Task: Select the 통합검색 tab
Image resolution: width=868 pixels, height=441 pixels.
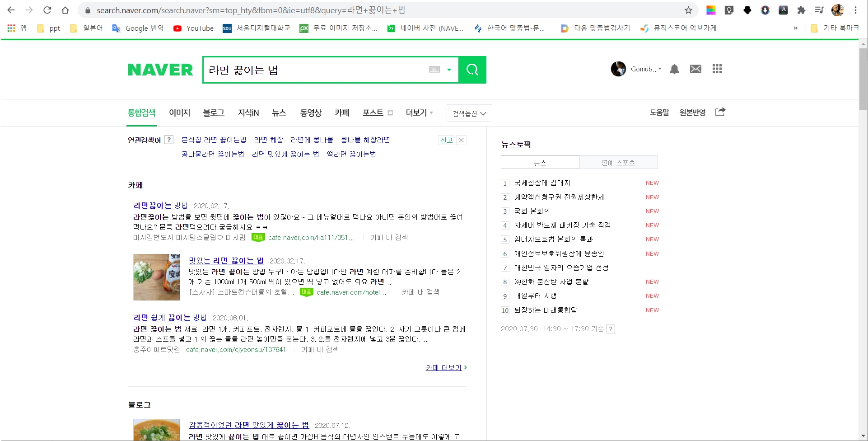Action: (x=141, y=113)
